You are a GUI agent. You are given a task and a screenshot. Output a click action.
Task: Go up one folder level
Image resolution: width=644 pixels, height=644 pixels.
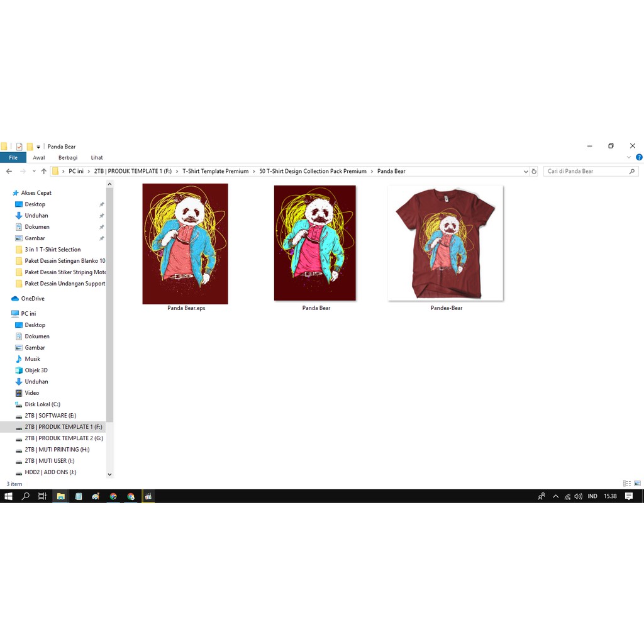(43, 171)
